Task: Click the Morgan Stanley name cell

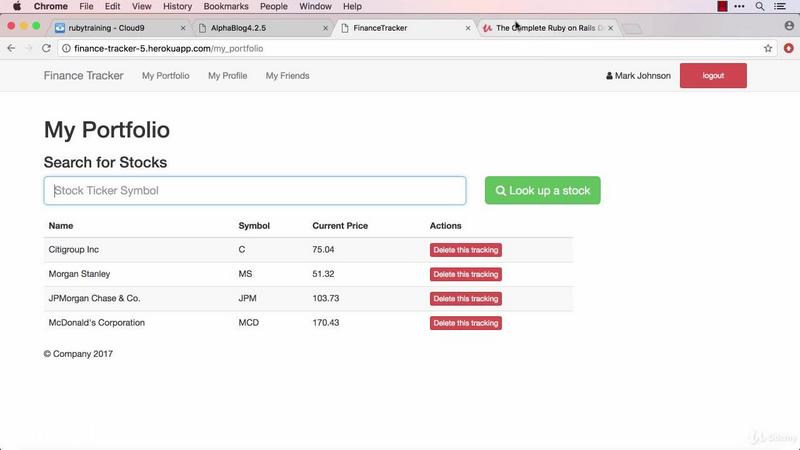Action: pos(79,274)
